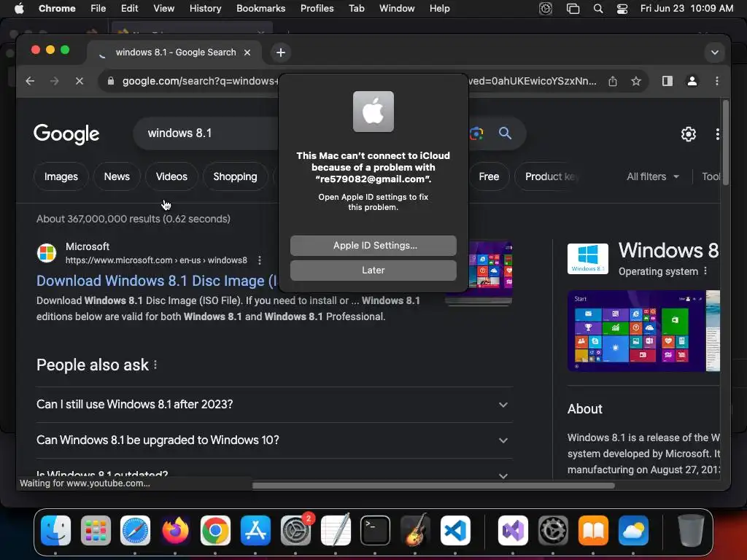Open the All filters dropdown
The width and height of the screenshot is (747, 560).
pyautogui.click(x=653, y=176)
